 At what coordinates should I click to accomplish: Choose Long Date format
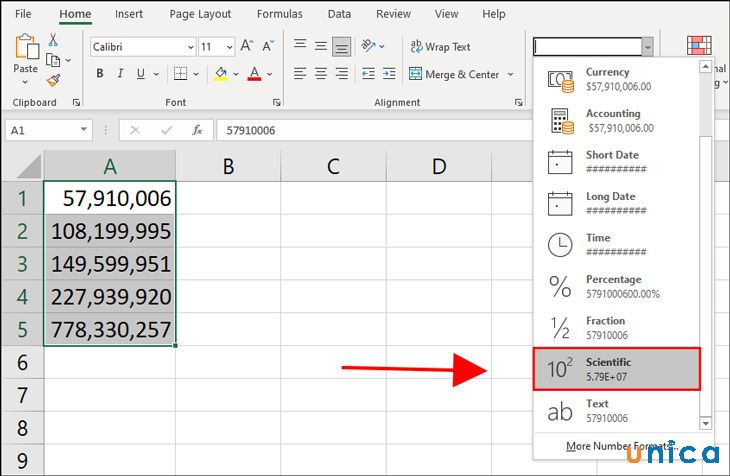click(616, 204)
